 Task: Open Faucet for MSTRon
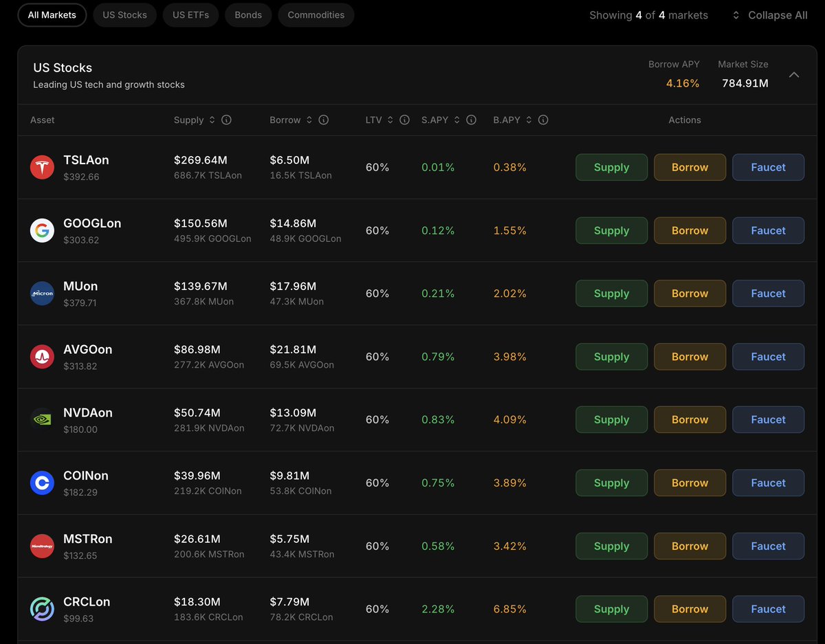768,546
